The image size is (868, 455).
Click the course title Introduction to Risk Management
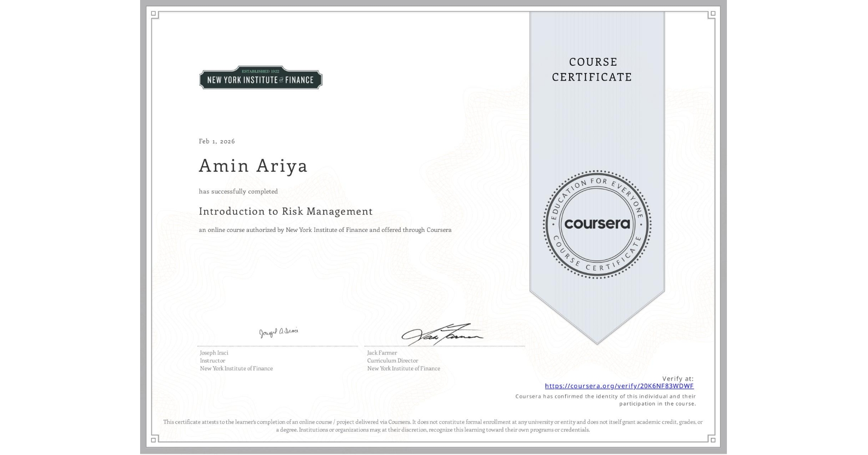tap(285, 211)
